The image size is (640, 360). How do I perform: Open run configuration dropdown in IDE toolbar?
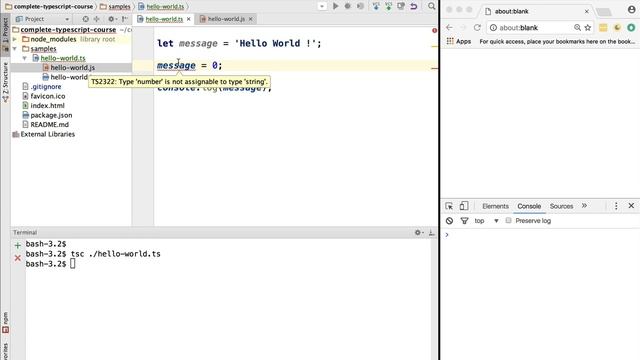(x=322, y=6)
